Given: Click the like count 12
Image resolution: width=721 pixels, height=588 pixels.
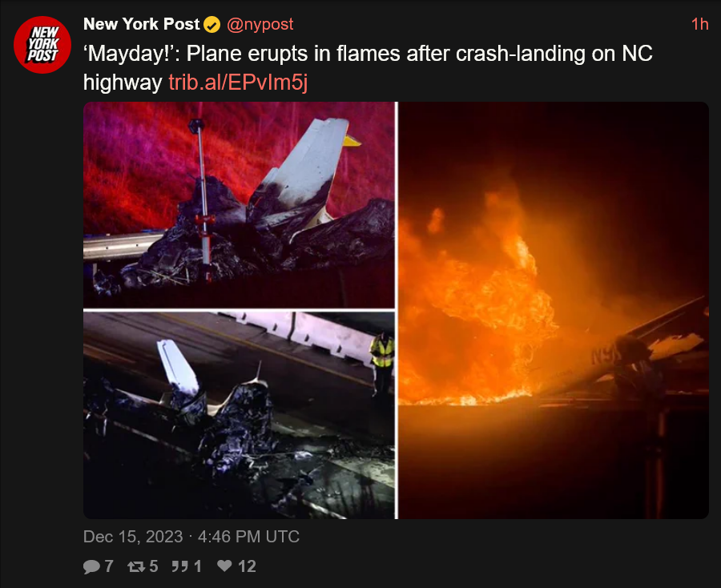Looking at the screenshot, I should click(247, 566).
